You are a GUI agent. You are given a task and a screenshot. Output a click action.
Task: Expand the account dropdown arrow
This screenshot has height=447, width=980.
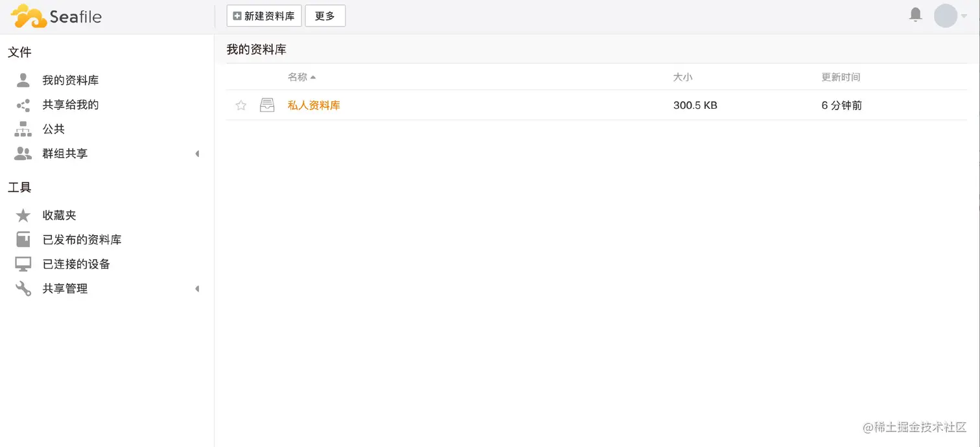pos(964,16)
